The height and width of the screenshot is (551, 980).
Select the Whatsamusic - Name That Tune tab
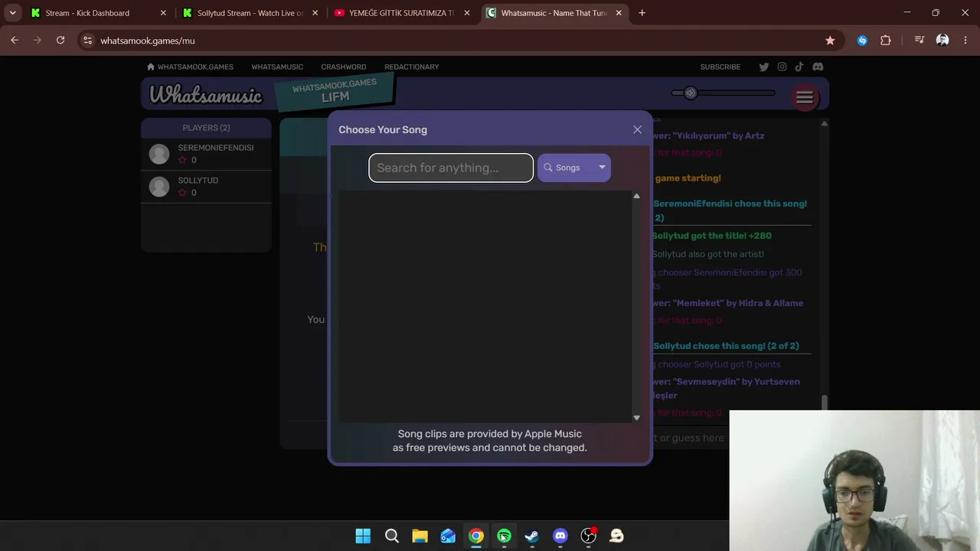554,13
